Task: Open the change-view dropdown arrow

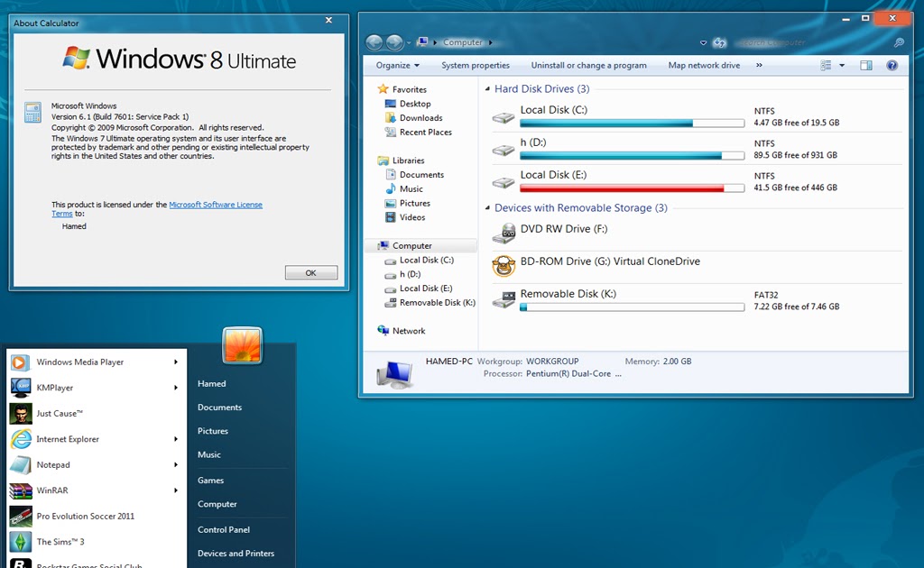Action: pyautogui.click(x=843, y=65)
